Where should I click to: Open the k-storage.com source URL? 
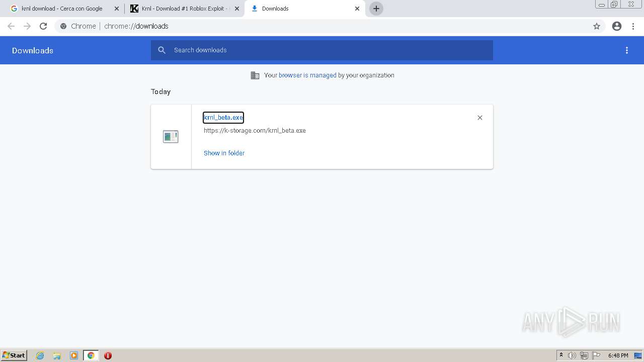click(255, 131)
